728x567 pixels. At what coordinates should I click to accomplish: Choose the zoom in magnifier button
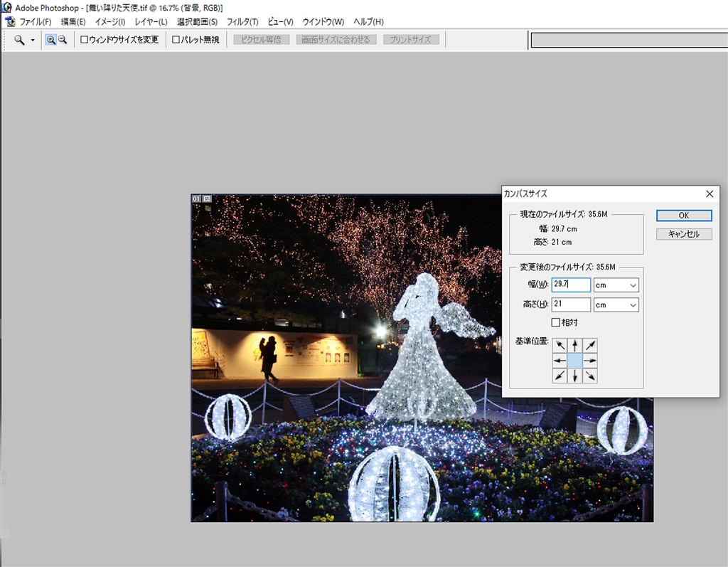50,40
